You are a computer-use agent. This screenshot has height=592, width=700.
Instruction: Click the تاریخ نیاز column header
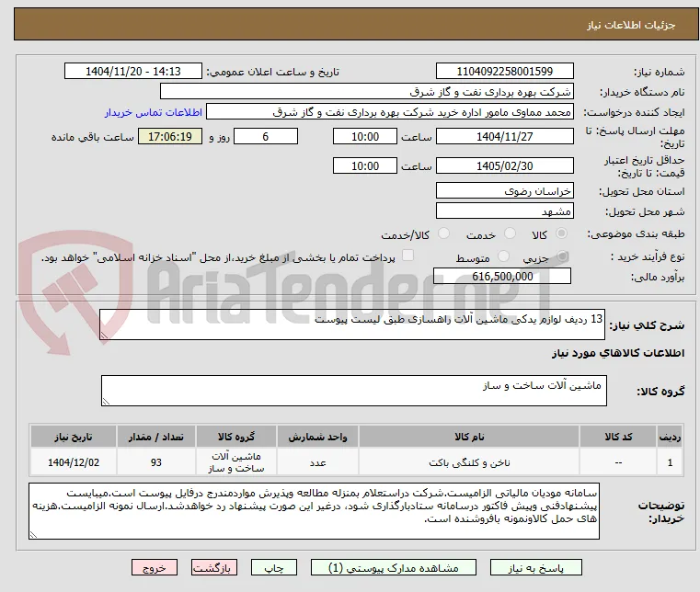coord(74,437)
